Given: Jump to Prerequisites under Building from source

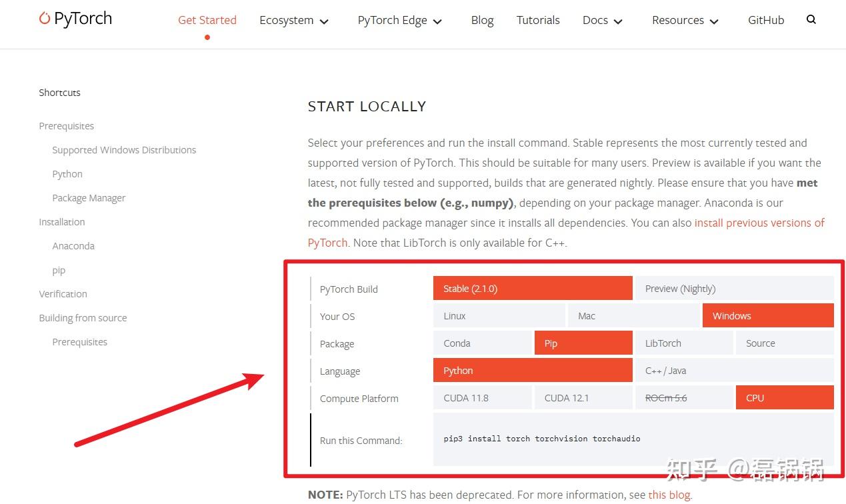Looking at the screenshot, I should tap(79, 342).
